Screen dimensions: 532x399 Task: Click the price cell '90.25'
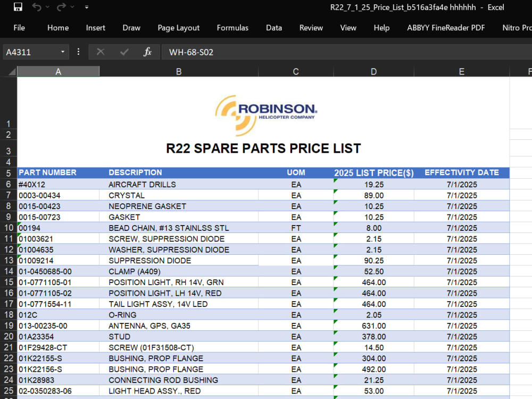(x=374, y=261)
